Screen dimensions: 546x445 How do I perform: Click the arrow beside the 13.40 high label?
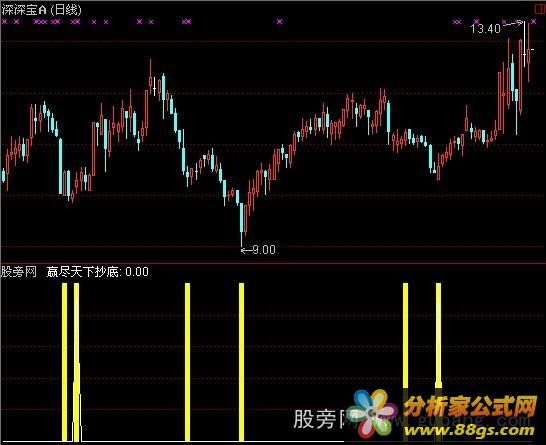[x=513, y=24]
